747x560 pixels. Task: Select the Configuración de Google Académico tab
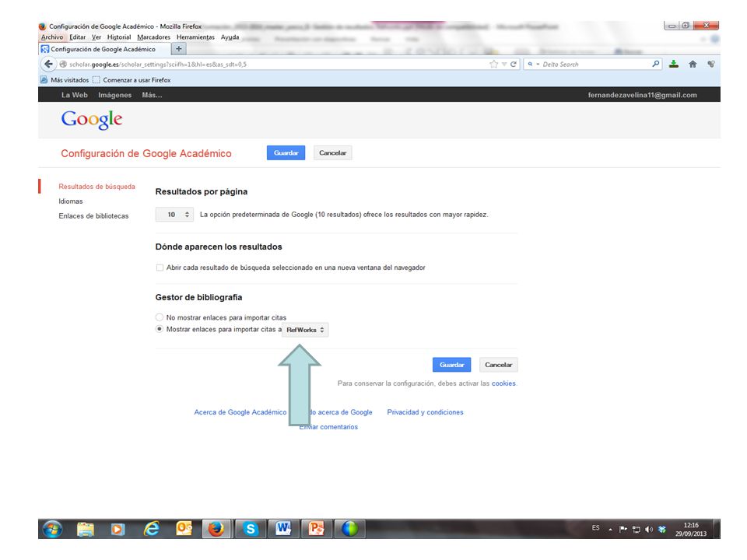pyautogui.click(x=103, y=49)
